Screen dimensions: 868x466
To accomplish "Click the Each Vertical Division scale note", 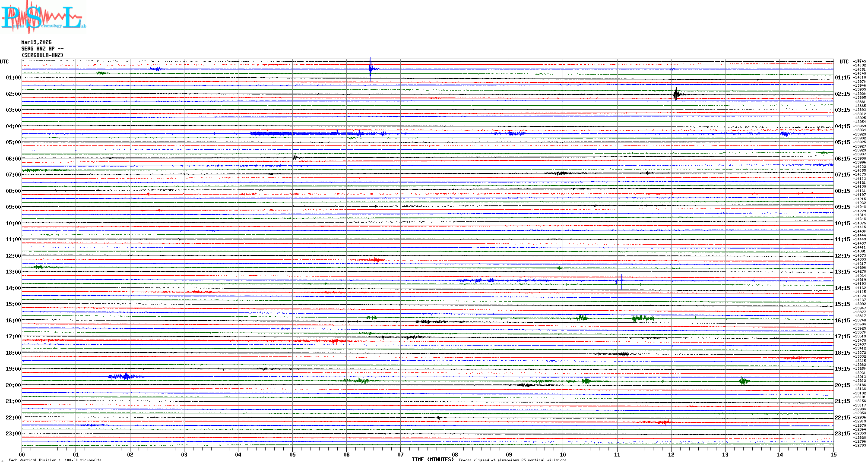I will [55, 460].
